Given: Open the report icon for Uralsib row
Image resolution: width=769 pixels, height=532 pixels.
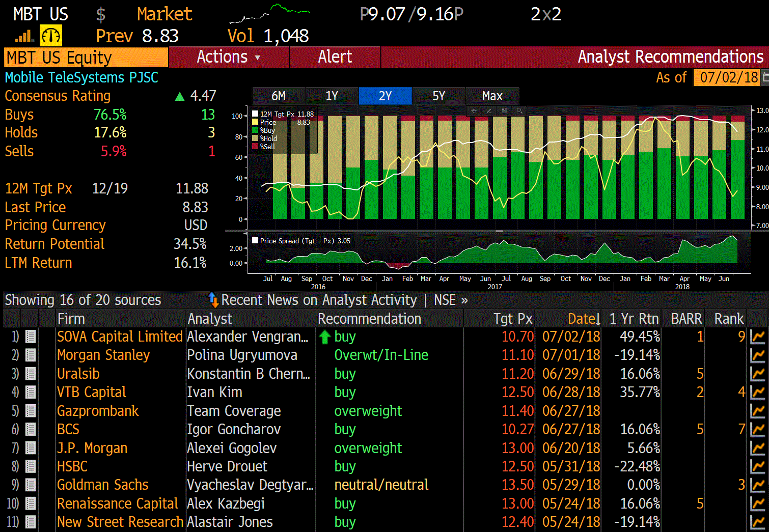Looking at the screenshot, I should click(31, 374).
